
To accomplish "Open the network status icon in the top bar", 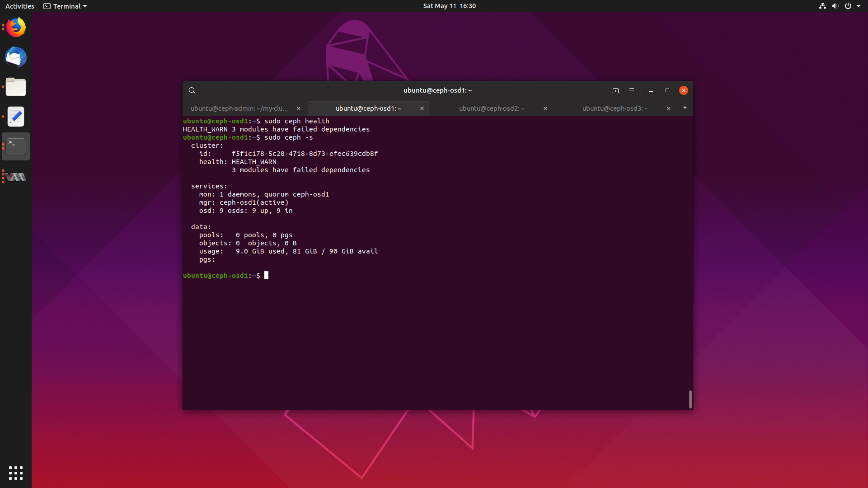I will click(822, 6).
